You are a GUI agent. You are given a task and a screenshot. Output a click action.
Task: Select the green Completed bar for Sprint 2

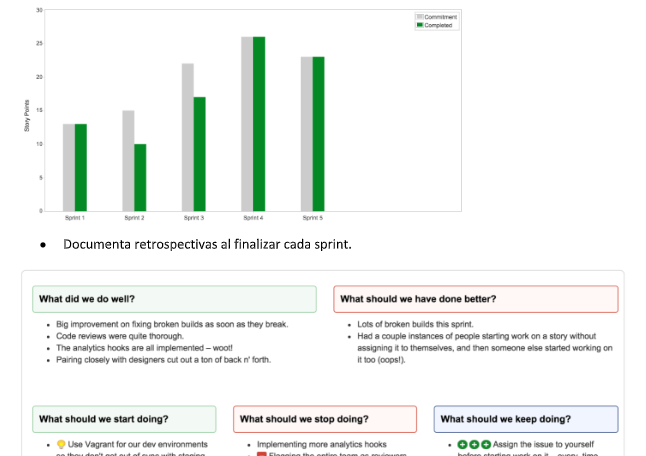(x=140, y=178)
